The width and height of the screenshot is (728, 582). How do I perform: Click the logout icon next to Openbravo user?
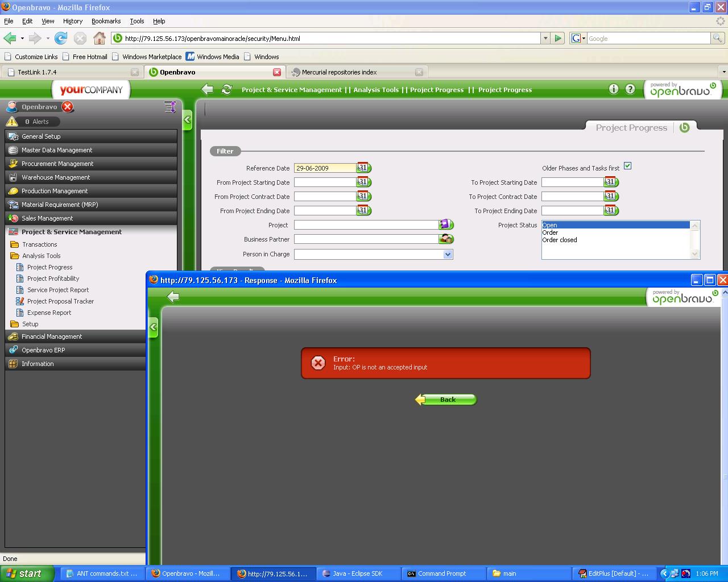coord(68,107)
